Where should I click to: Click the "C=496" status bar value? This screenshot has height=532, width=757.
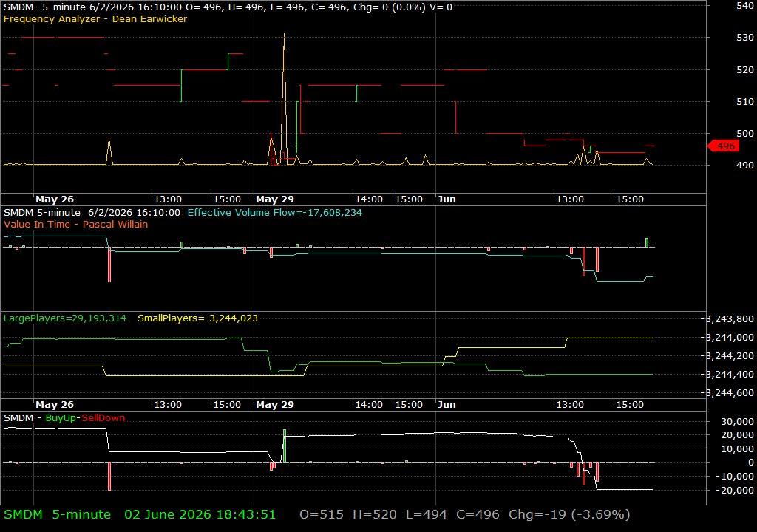point(478,514)
